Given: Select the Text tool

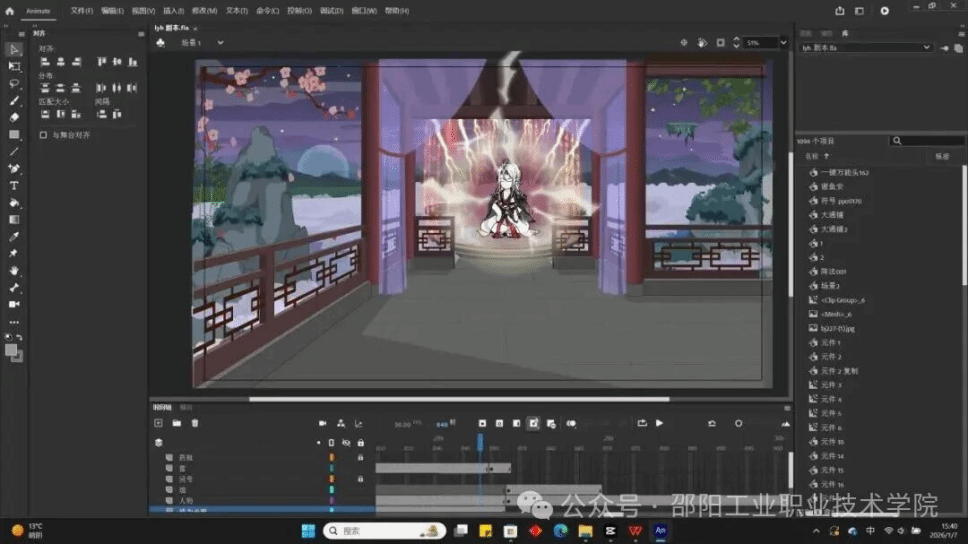Looking at the screenshot, I should 14,185.
